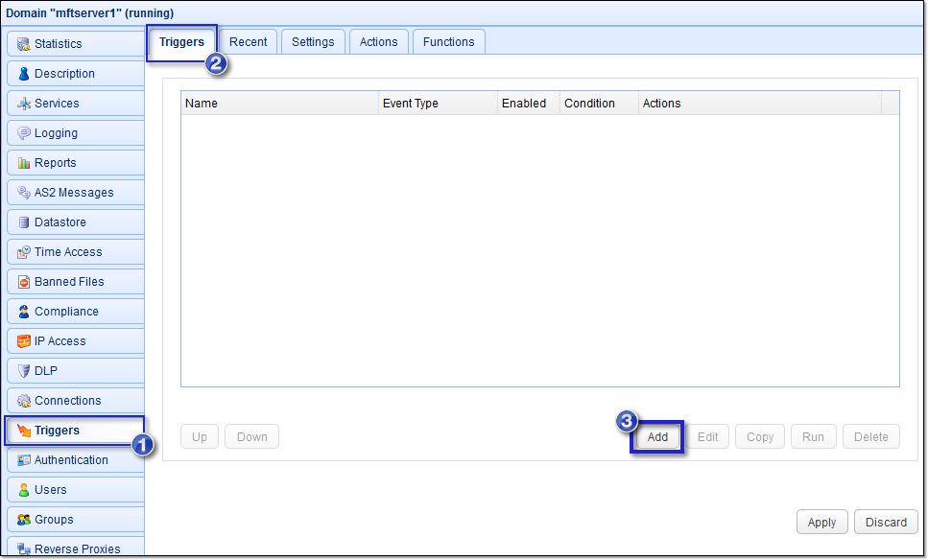Select the Description person icon
The height and width of the screenshot is (560, 928).
24,74
